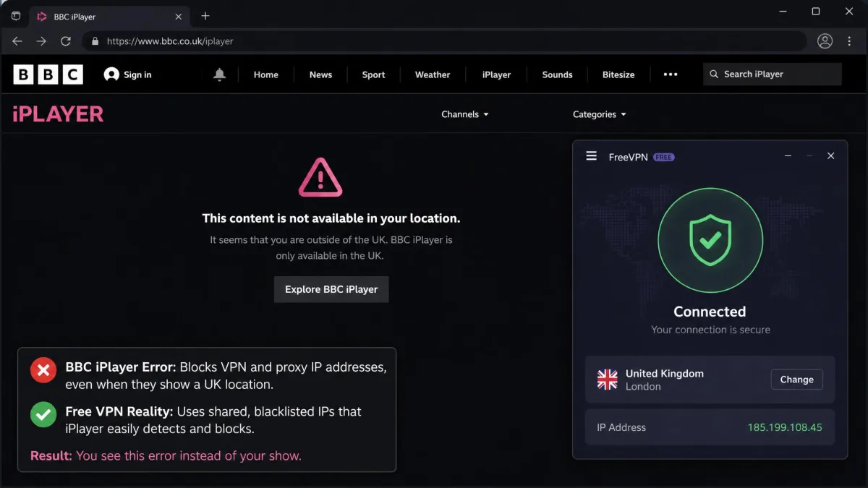Click the Change location button in FreeVPN
868x488 pixels.
[x=797, y=380]
